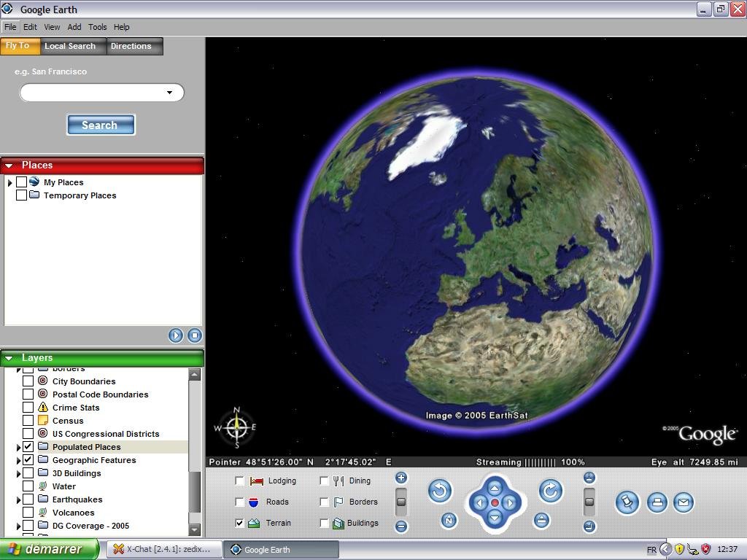This screenshot has width=747, height=560.
Task: Switch to X-Chat in the taskbar
Action: click(163, 549)
